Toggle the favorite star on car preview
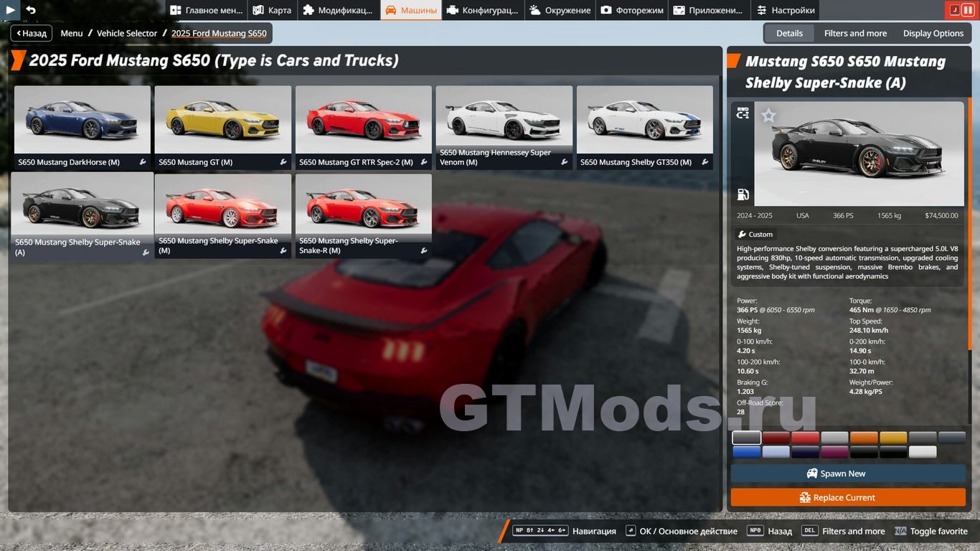Screen dimensions: 980x551 coord(768,116)
